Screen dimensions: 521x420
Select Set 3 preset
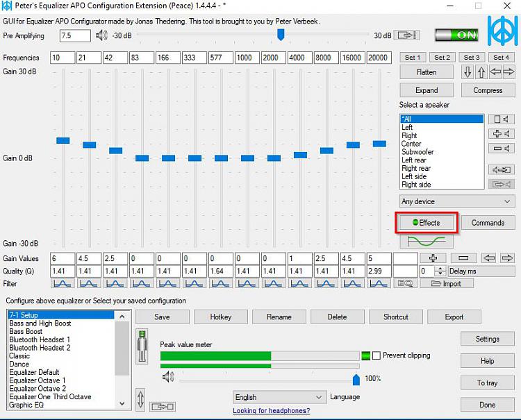(472, 58)
